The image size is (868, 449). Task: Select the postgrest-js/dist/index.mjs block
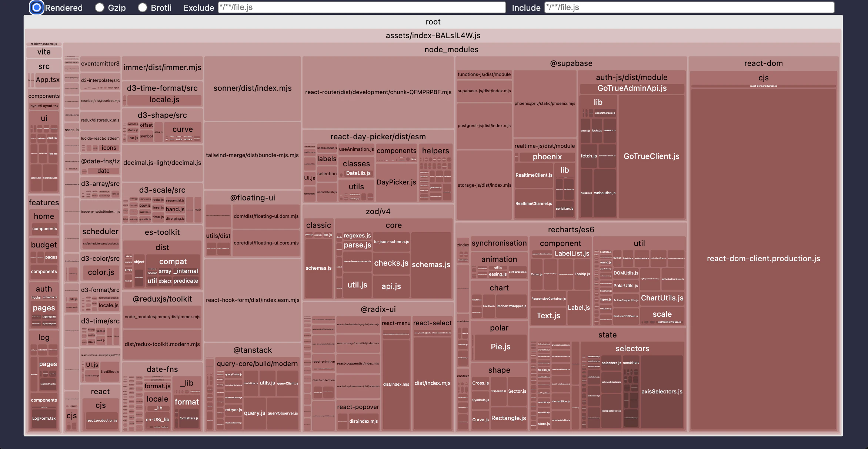click(484, 126)
